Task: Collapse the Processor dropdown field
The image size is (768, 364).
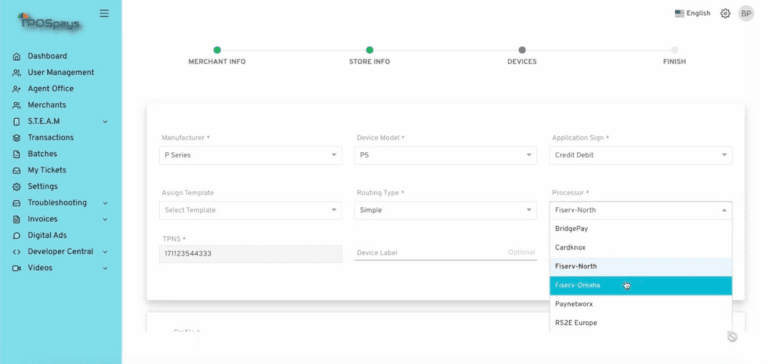Action: click(x=641, y=210)
